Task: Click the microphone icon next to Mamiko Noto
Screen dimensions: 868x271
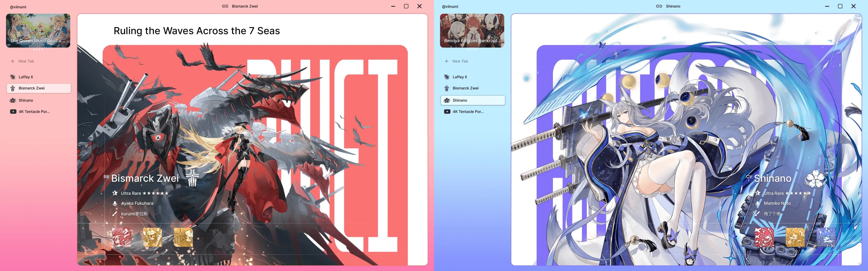Action: (x=758, y=203)
